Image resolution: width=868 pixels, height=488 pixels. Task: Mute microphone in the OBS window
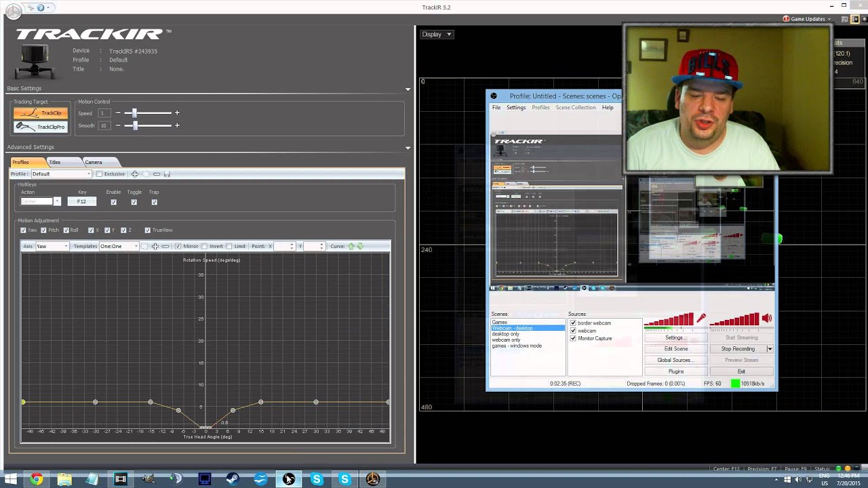click(701, 318)
